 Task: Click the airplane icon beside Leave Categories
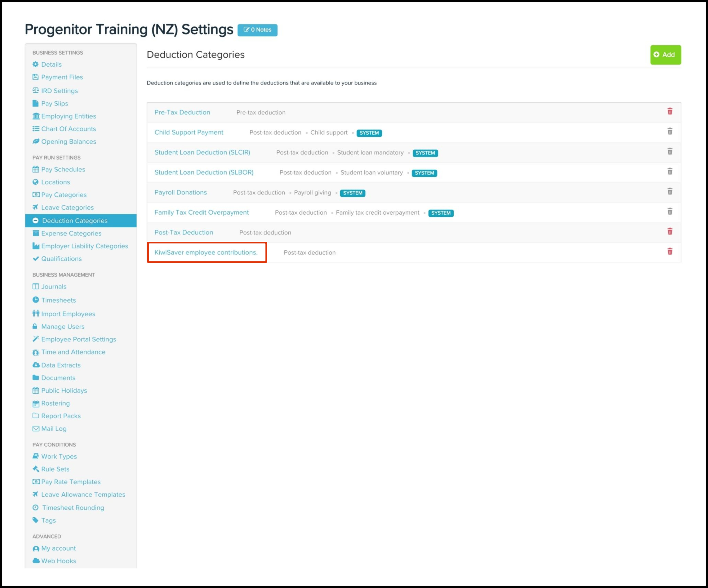pos(35,207)
